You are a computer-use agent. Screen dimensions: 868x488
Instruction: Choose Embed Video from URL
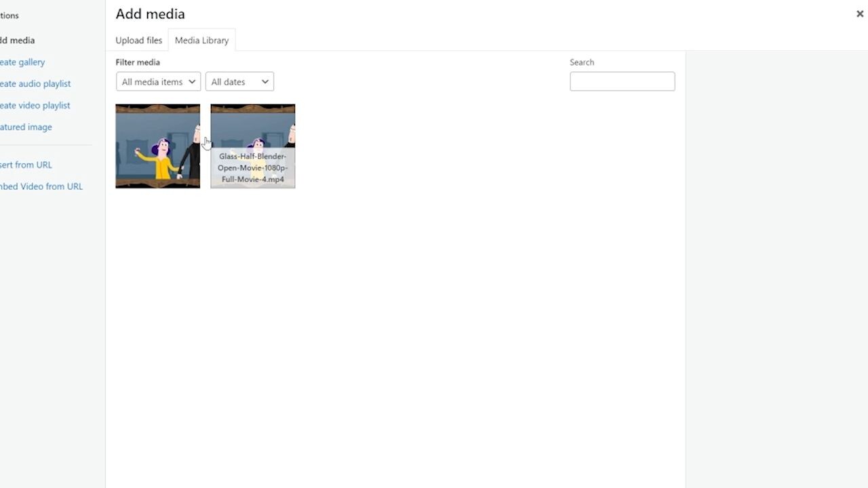click(42, 186)
